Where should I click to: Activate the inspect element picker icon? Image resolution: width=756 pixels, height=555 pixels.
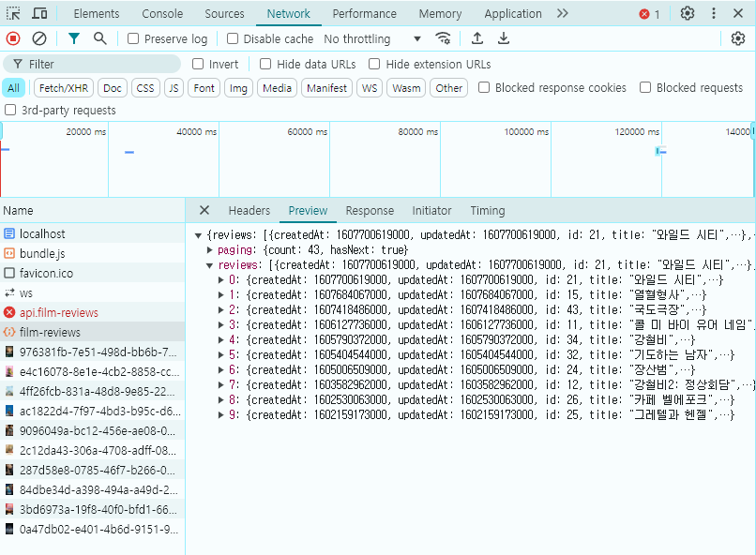pos(13,13)
